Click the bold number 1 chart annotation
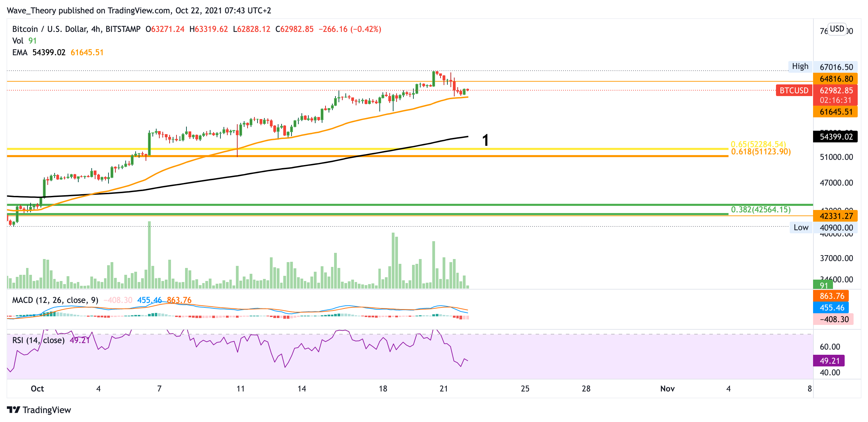Image resolution: width=868 pixels, height=422 pixels. pos(485,140)
